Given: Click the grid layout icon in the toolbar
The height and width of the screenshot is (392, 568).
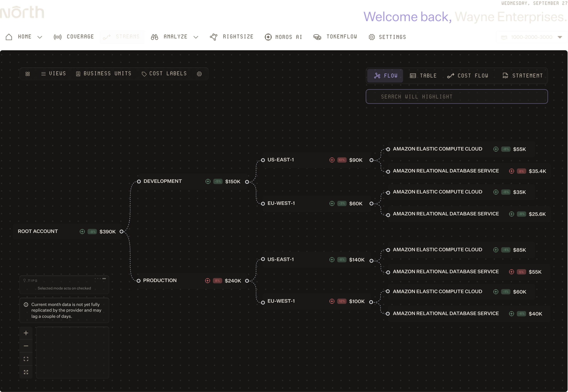Looking at the screenshot, I should [28, 74].
